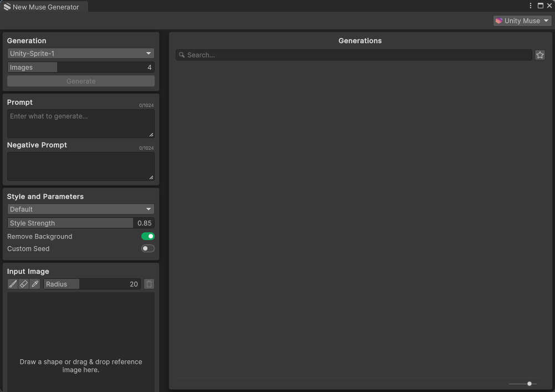
Task: Select the New Muse Generator tab
Action: (x=44, y=7)
